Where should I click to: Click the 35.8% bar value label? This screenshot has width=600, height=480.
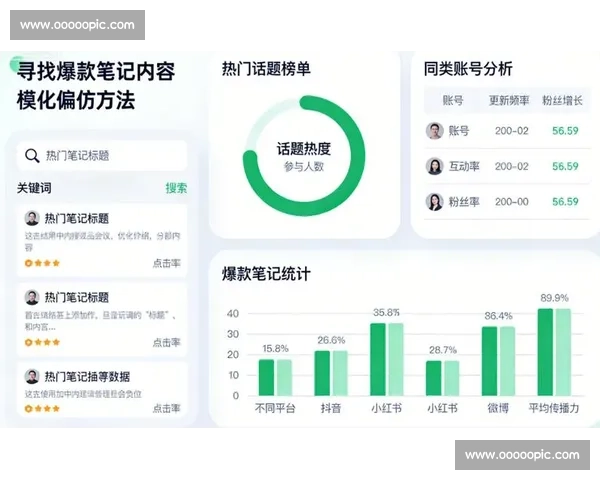coord(386,312)
